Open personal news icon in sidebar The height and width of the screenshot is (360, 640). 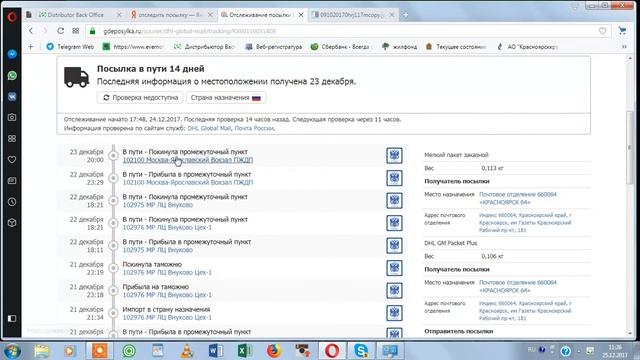click(12, 180)
